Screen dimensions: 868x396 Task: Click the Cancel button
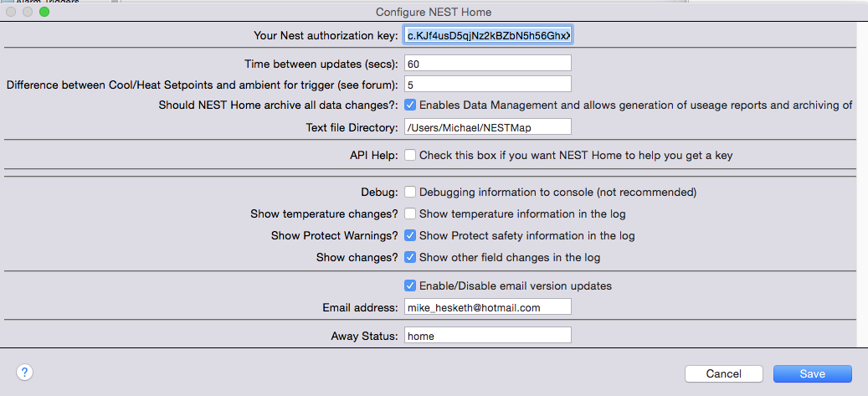pos(723,374)
